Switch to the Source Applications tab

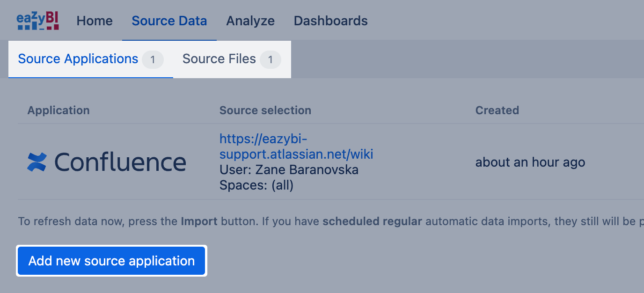click(78, 59)
